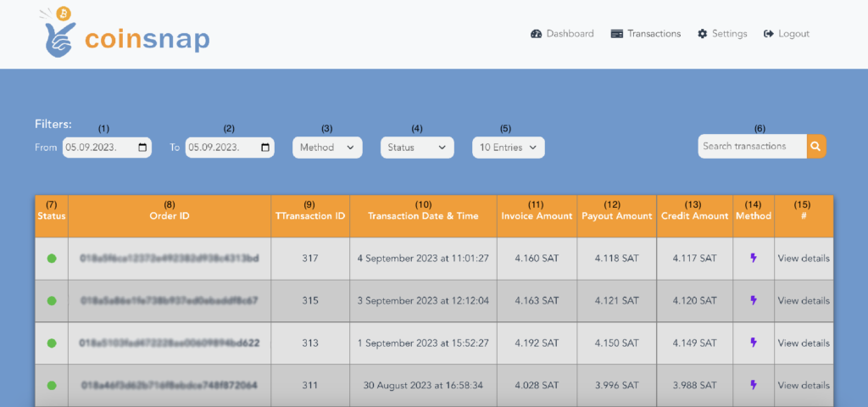868x407 pixels.
Task: Go to the Dashboard page
Action: (562, 34)
